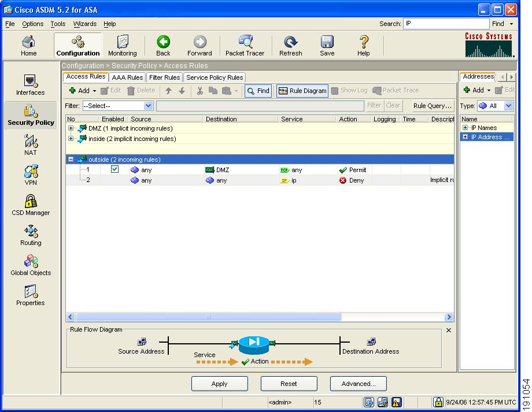532x412 pixels.
Task: Open CSD Manager
Action: pos(31,205)
